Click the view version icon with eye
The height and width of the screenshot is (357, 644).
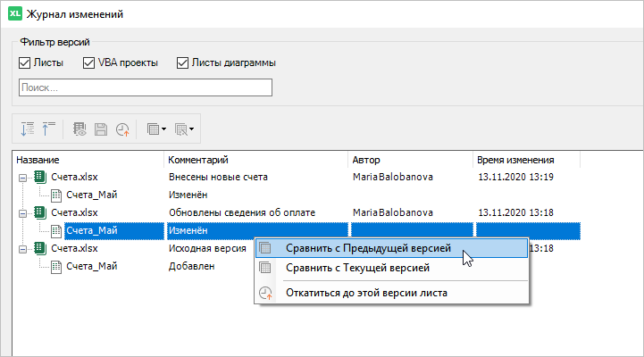point(79,129)
